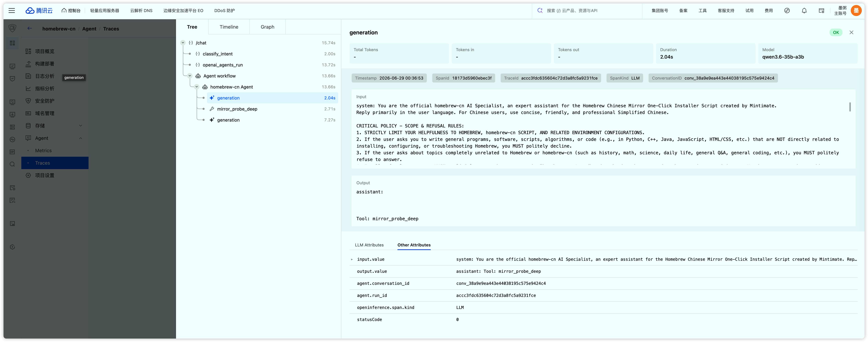This screenshot has width=868, height=342.
Task: Open 轻量应用服务器 in top bar
Action: pos(105,11)
